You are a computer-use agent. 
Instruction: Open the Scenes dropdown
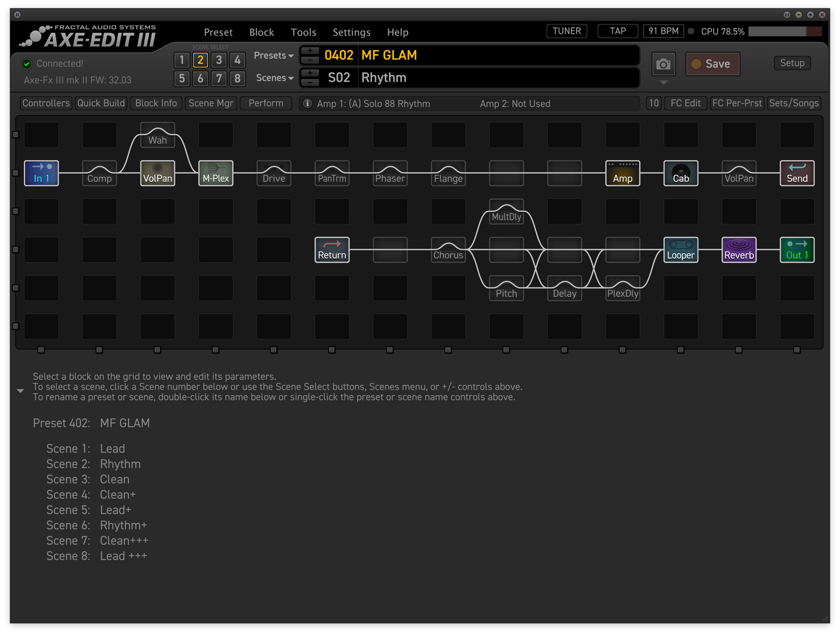275,78
